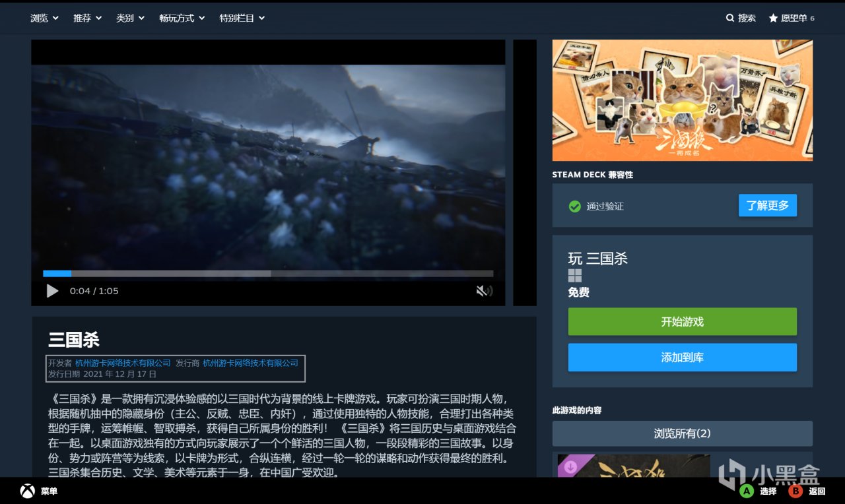Screen dimensions: 845x504
Task: Seek along the video progress bar
Action: (268, 273)
